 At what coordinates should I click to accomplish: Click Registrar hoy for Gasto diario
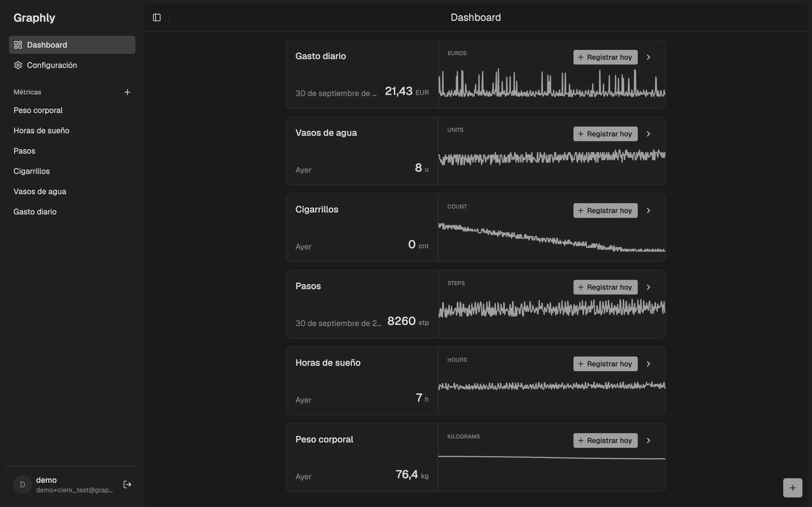[605, 57]
